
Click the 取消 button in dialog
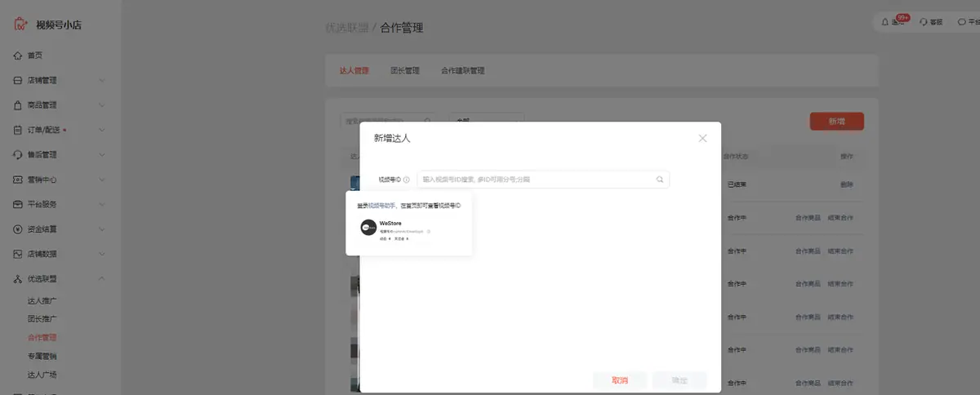[x=620, y=380]
